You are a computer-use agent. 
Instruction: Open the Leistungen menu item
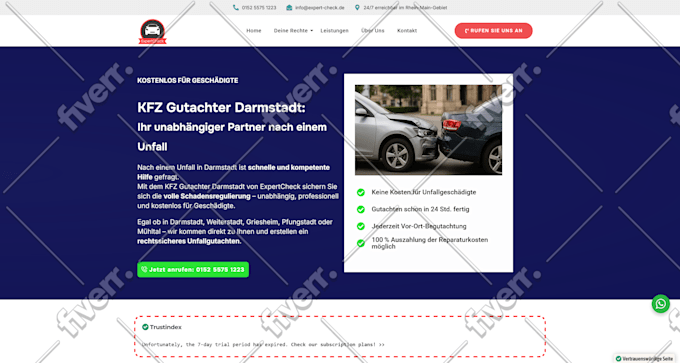click(x=334, y=31)
